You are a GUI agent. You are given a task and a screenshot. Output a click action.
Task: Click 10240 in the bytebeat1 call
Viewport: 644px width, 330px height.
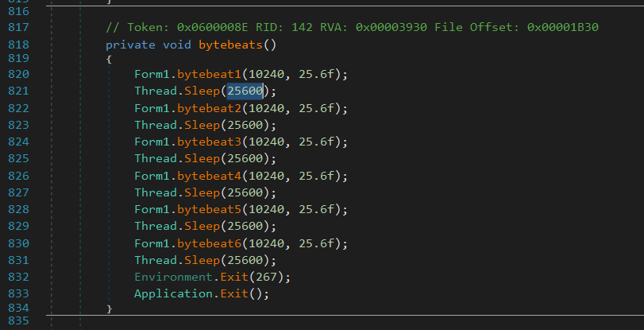tap(267, 75)
